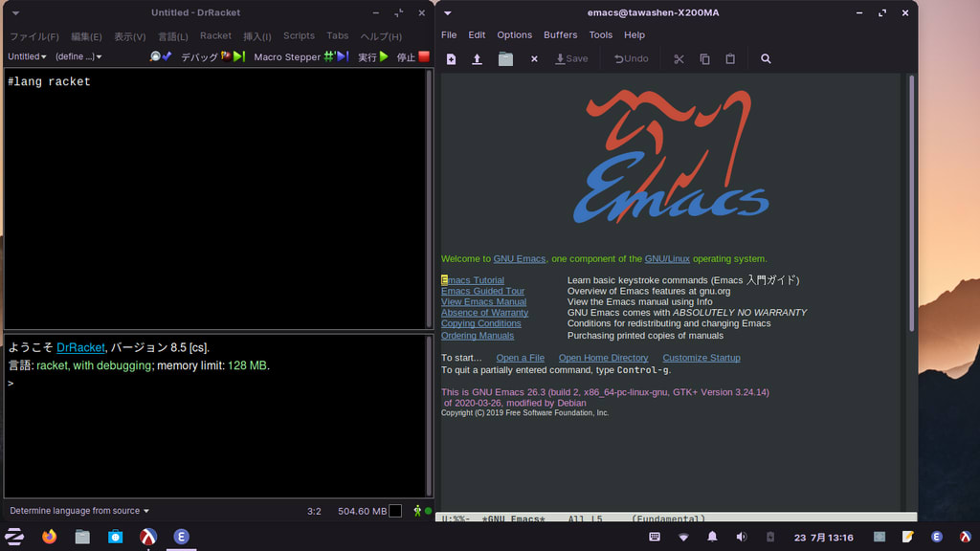The image size is (980, 551).
Task: Click the Ordering Manuals link
Action: (x=478, y=336)
